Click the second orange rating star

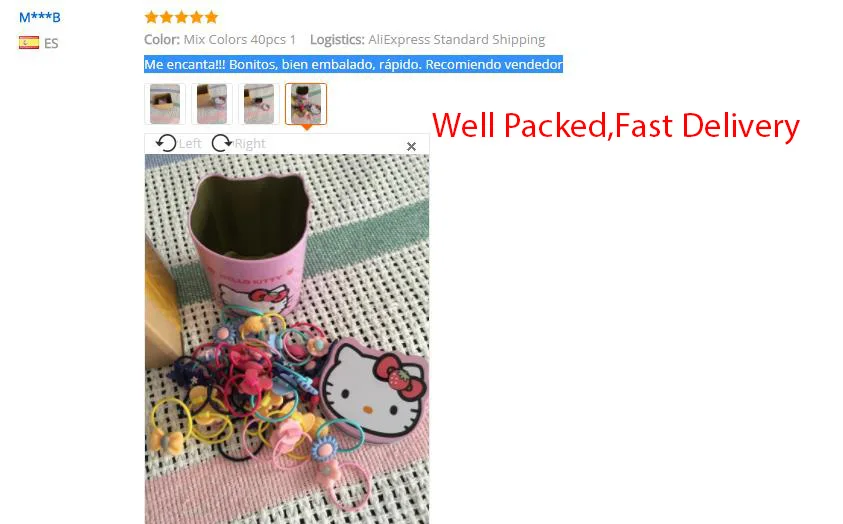pos(167,17)
